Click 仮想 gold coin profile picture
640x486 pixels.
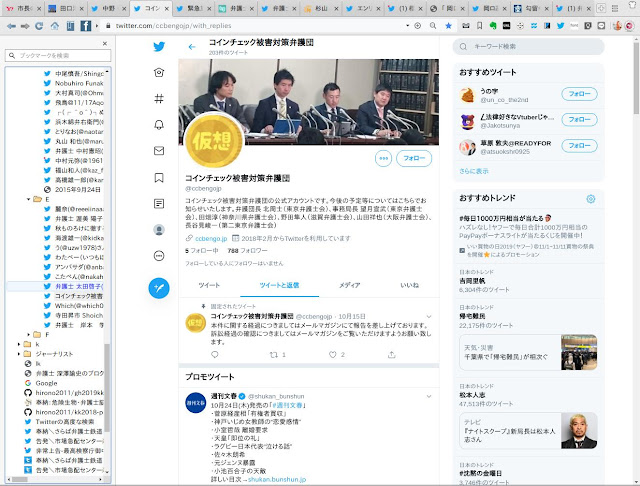213,140
